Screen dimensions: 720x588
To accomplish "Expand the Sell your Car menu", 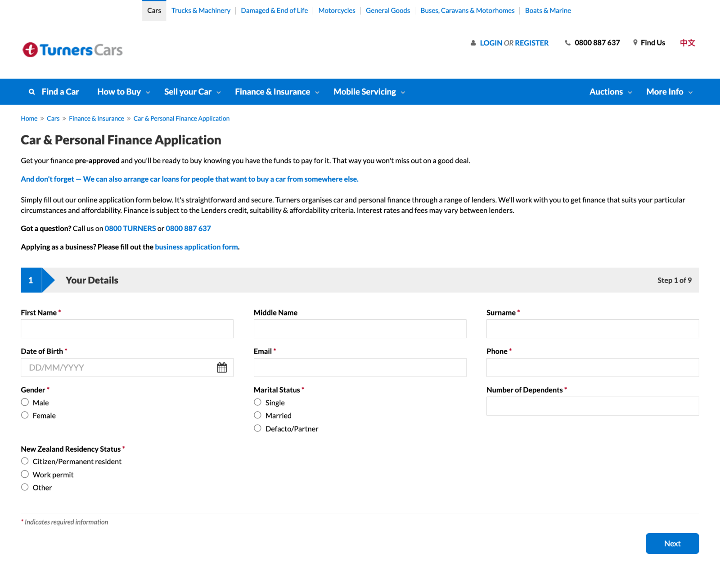I will (193, 92).
